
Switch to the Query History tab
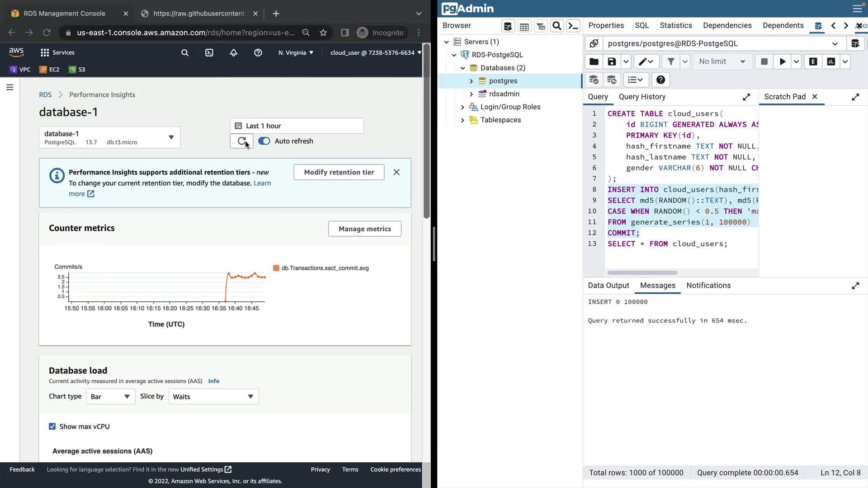click(642, 97)
